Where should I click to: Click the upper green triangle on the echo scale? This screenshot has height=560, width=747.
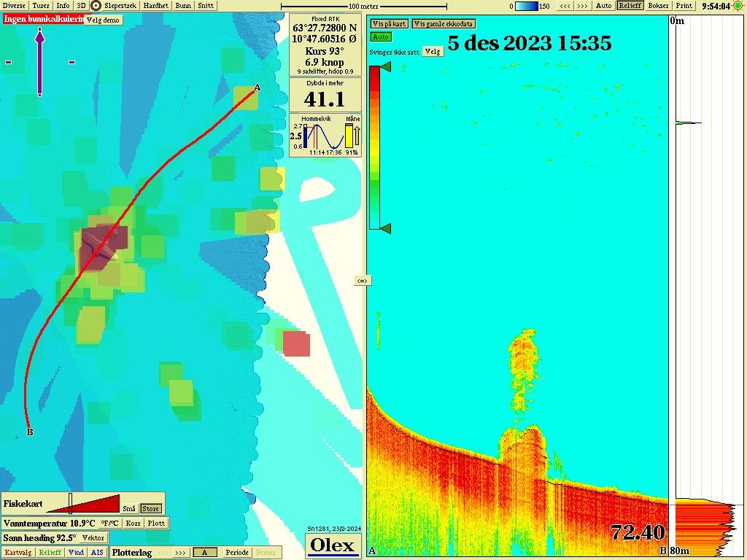[385, 67]
